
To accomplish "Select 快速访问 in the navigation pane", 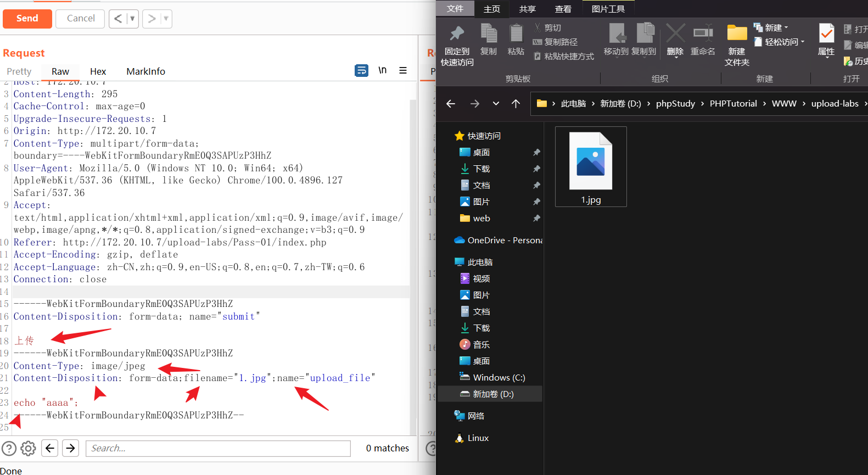I will (478, 136).
